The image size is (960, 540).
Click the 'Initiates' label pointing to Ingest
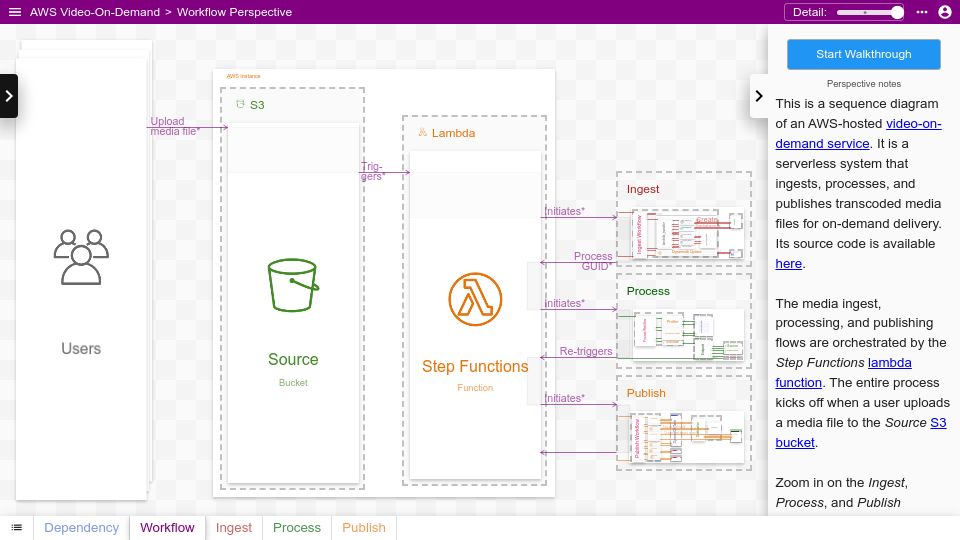[x=564, y=211]
